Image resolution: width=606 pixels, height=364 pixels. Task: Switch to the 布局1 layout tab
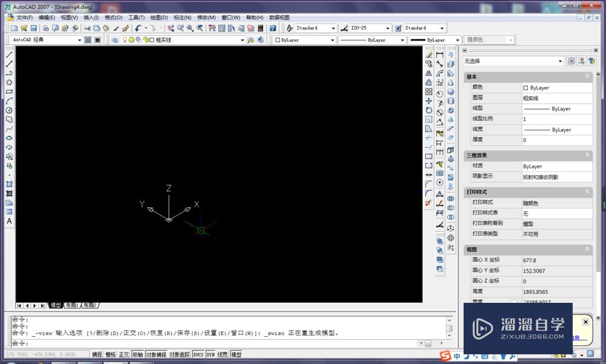[72, 305]
